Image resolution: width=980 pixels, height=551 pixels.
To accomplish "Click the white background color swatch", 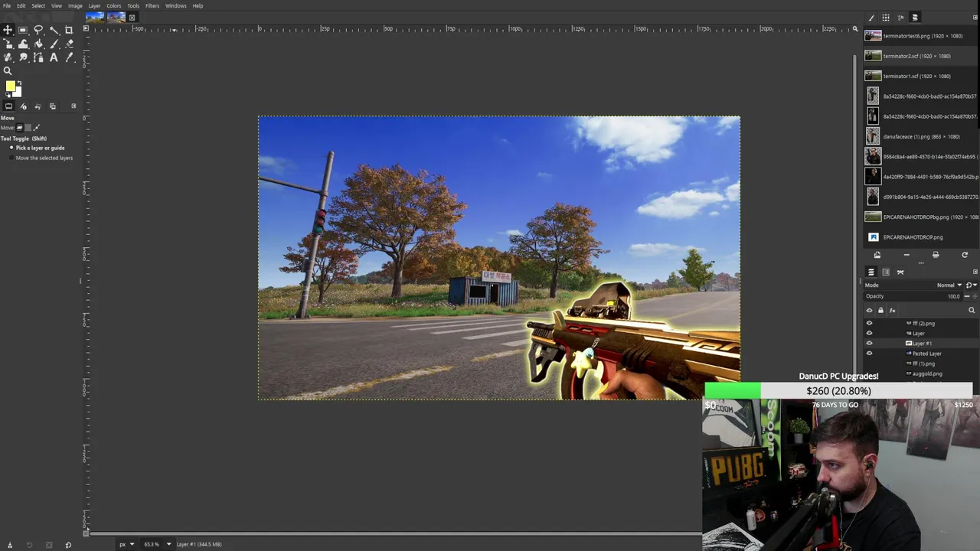I will (x=17, y=92).
